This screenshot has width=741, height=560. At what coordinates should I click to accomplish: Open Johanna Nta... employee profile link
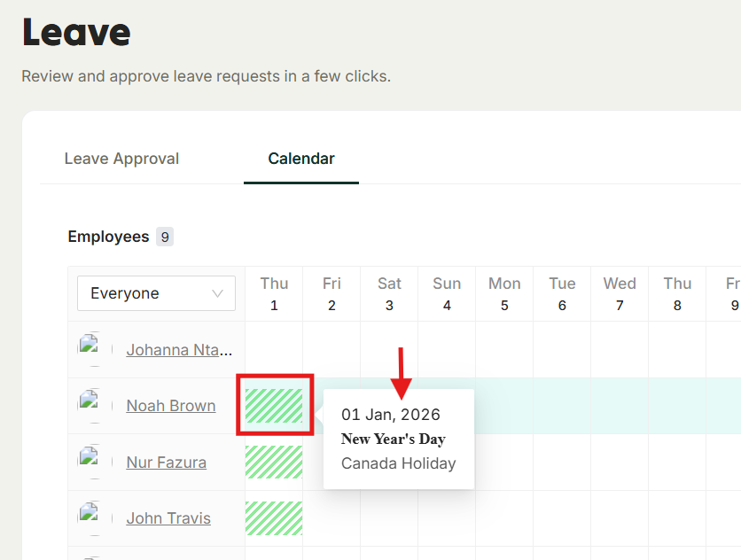coord(179,350)
